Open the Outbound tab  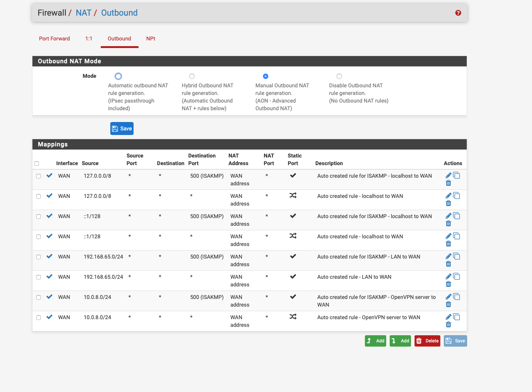pyautogui.click(x=119, y=39)
